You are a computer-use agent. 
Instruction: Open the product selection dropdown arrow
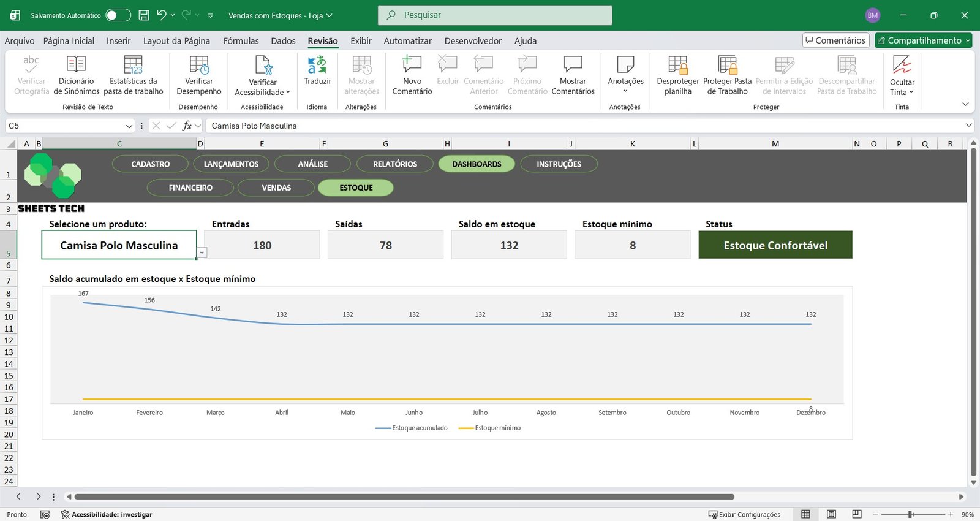(x=202, y=253)
